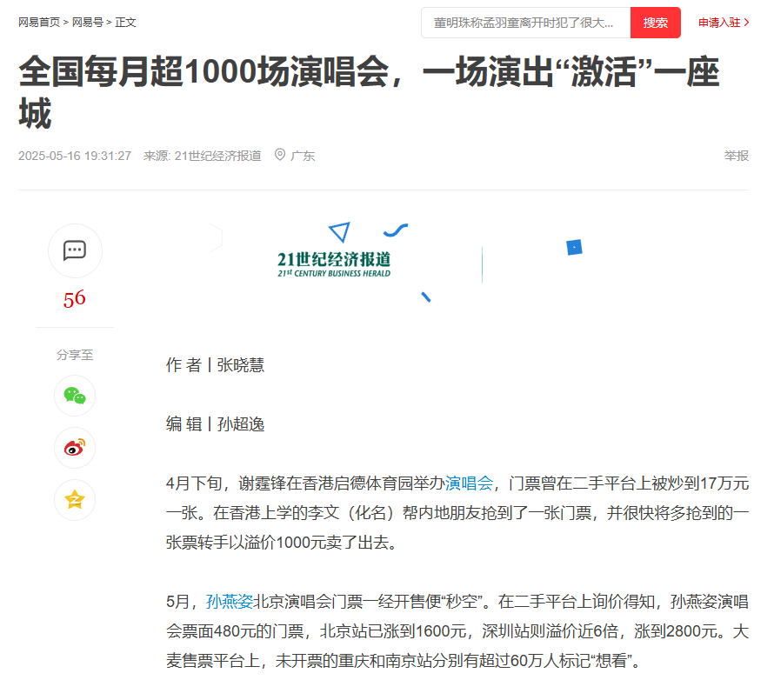774x700 pixels.
Task: Click the 广东 location label
Action: click(303, 156)
